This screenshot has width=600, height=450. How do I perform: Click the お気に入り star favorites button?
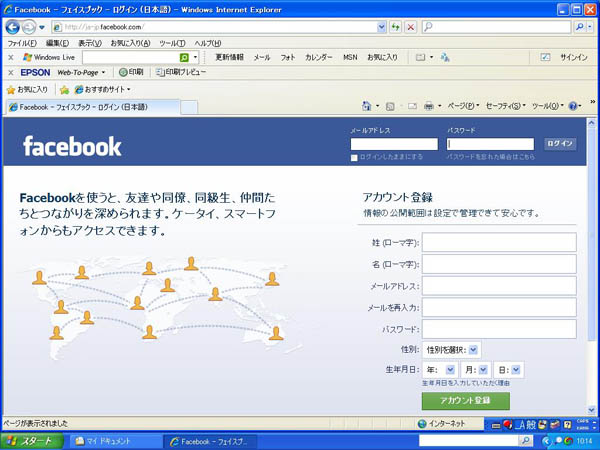click(27, 90)
